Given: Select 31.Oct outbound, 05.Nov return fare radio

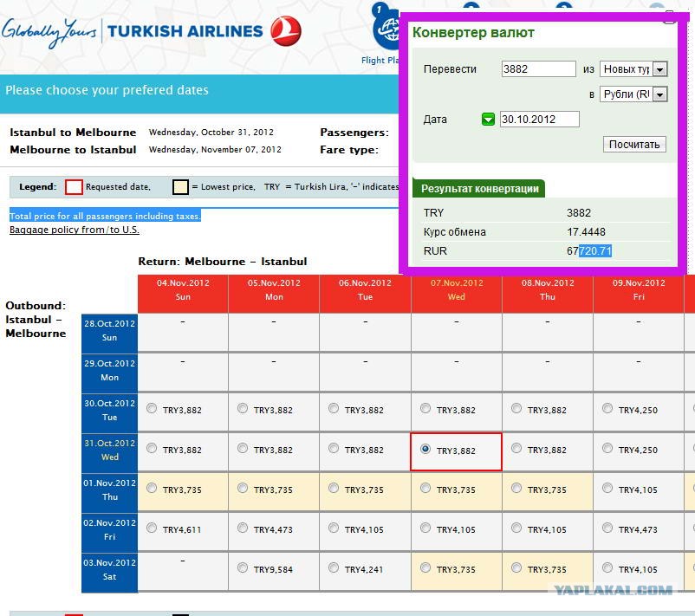Looking at the screenshot, I should 243,448.
